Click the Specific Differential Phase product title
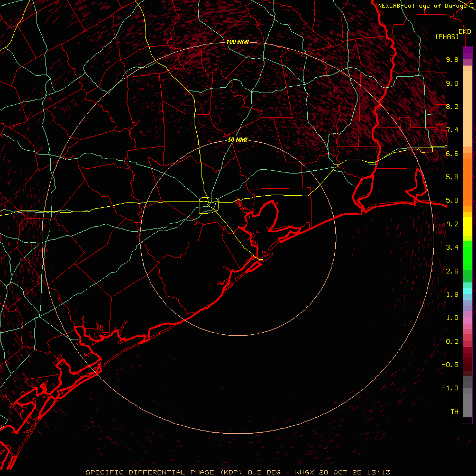 (163, 472)
